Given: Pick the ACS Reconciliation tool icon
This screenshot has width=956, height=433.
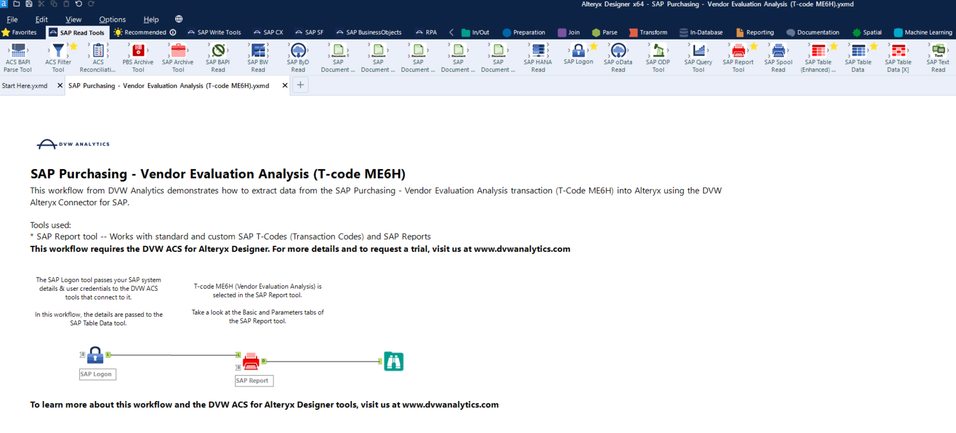Looking at the screenshot, I should (x=98, y=50).
